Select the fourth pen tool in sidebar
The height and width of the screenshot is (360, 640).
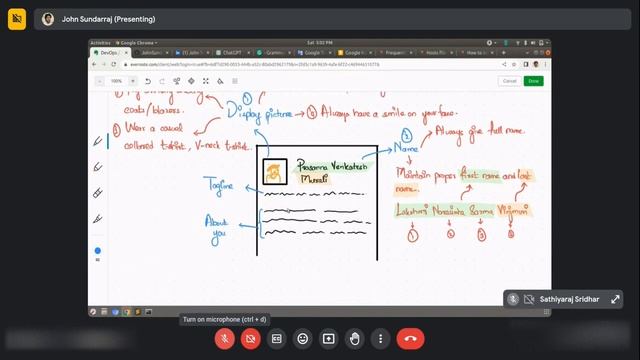coord(98,219)
